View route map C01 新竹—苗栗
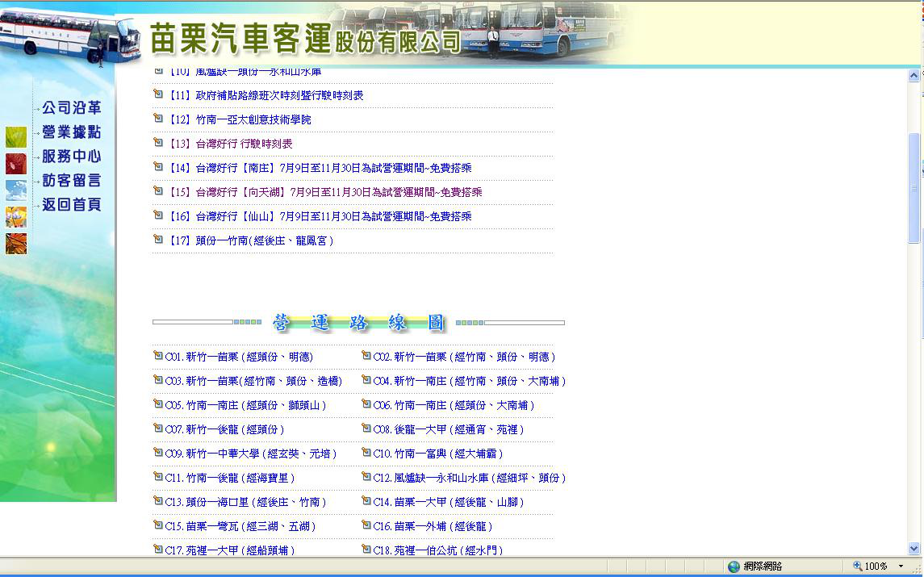 239,357
